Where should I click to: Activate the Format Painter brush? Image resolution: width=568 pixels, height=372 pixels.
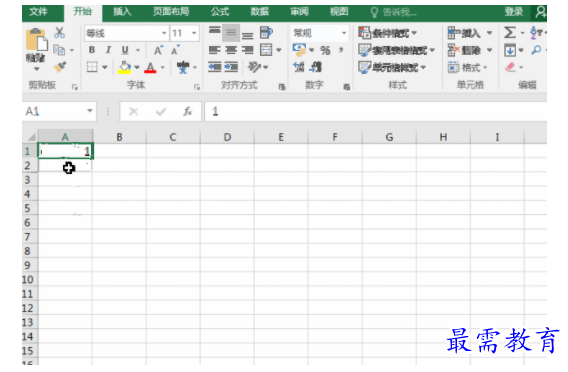(x=59, y=67)
